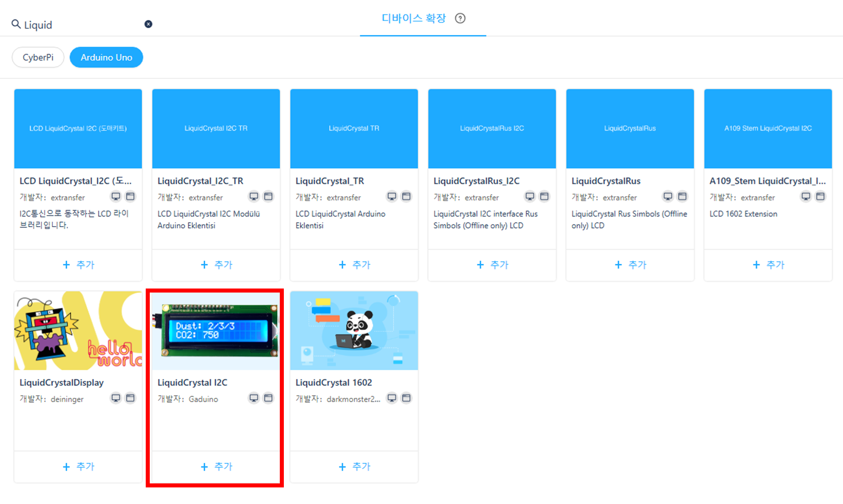The width and height of the screenshot is (843, 504).
Task: Select the CyberPi device filter
Action: [38, 57]
